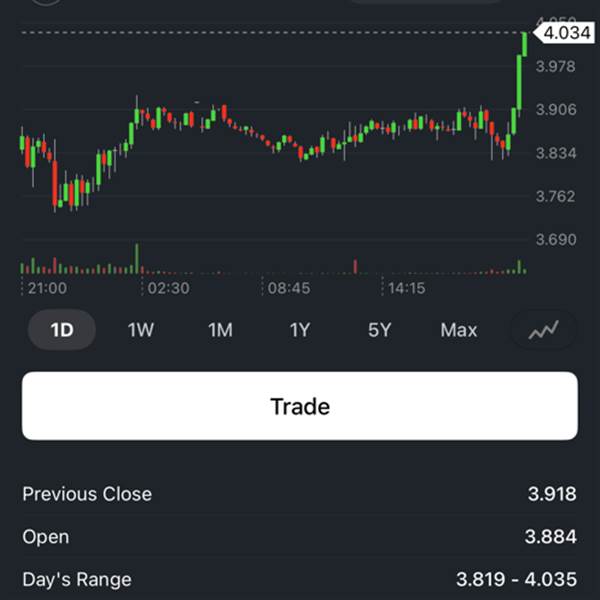Switch to the 1W range
Image resolution: width=600 pixels, height=600 pixels.
pos(141,330)
